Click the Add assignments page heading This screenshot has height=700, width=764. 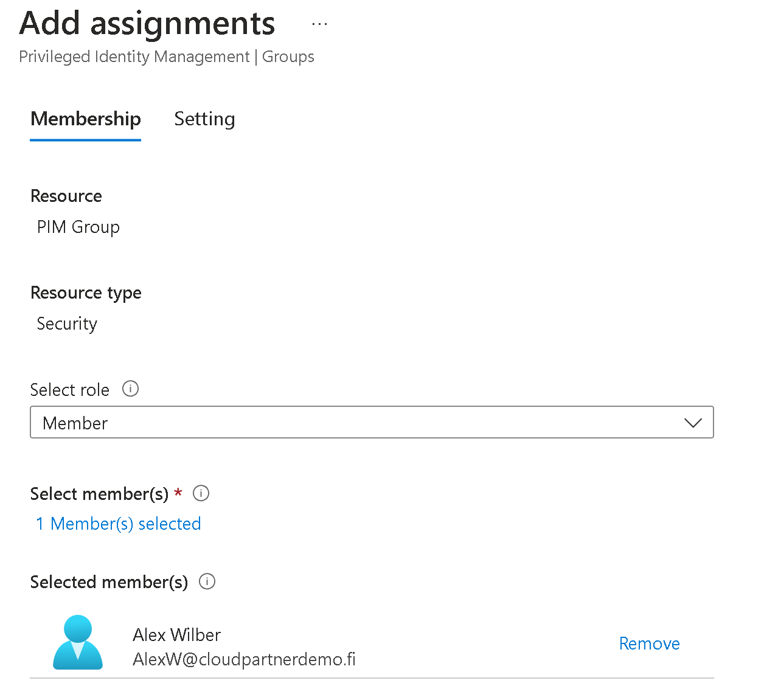coord(147,24)
